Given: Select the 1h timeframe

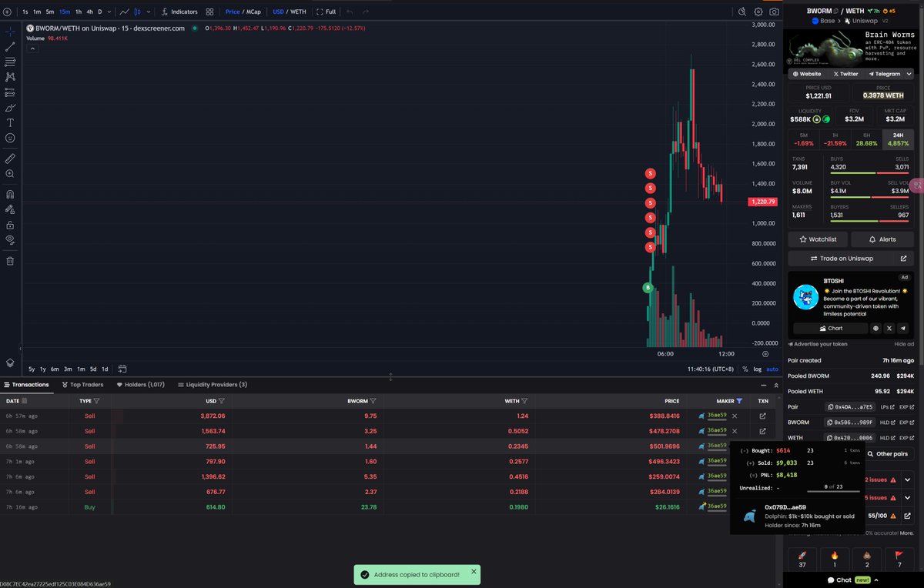Looking at the screenshot, I should click(x=79, y=12).
